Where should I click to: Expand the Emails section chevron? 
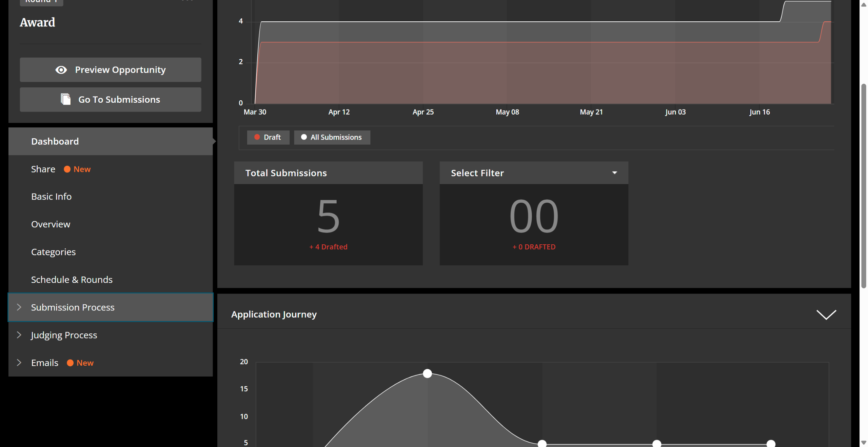click(x=19, y=363)
